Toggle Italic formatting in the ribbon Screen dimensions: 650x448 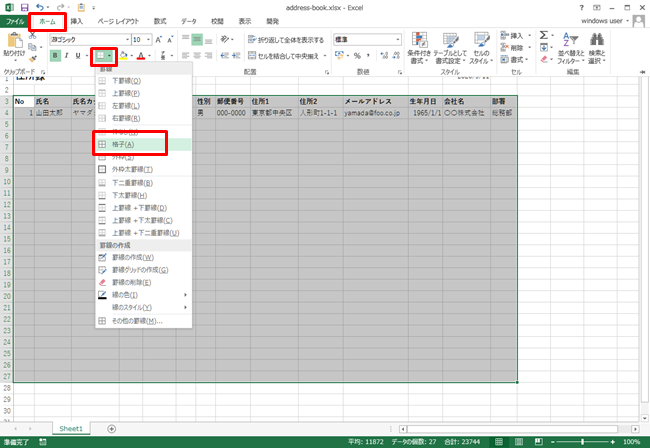[67, 55]
